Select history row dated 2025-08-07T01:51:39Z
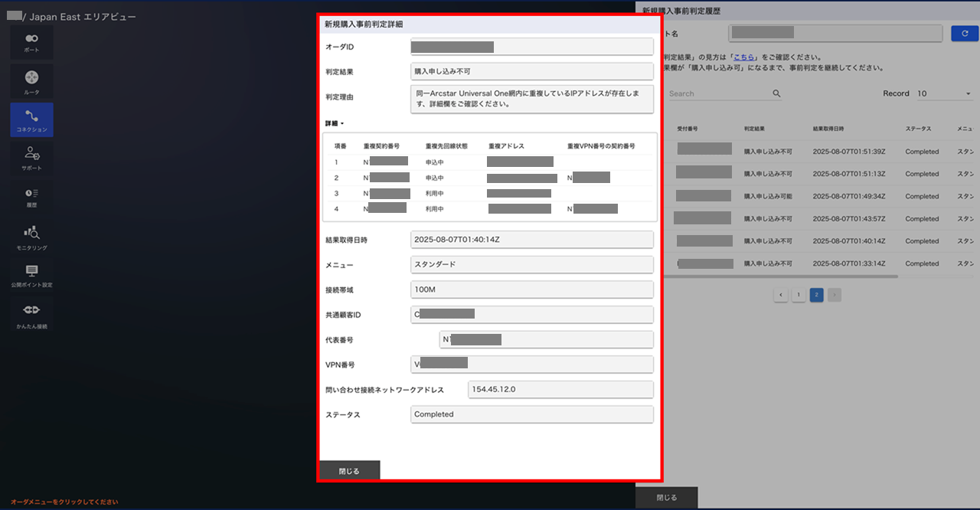980x510 pixels. (820, 152)
